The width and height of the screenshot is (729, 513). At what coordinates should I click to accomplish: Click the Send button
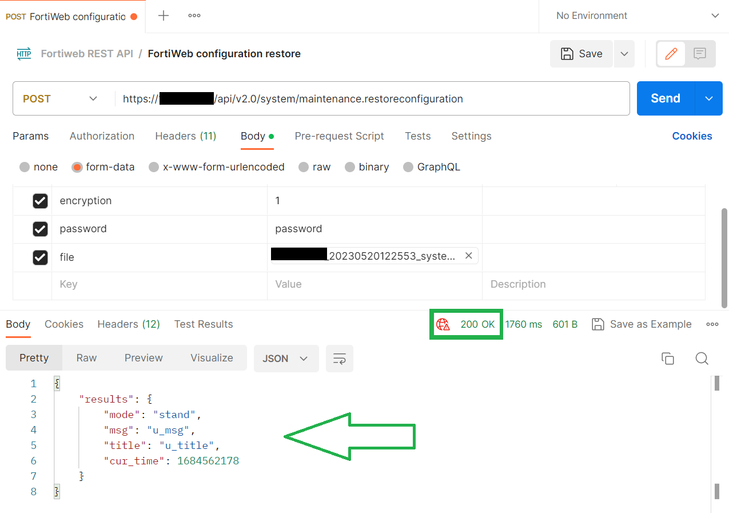[666, 99]
